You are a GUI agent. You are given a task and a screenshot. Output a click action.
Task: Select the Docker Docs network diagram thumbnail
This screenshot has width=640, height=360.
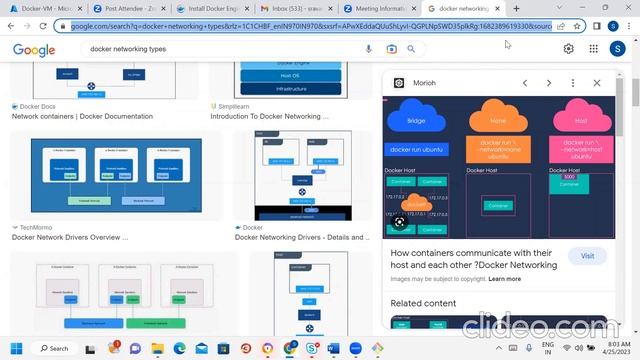point(104,80)
